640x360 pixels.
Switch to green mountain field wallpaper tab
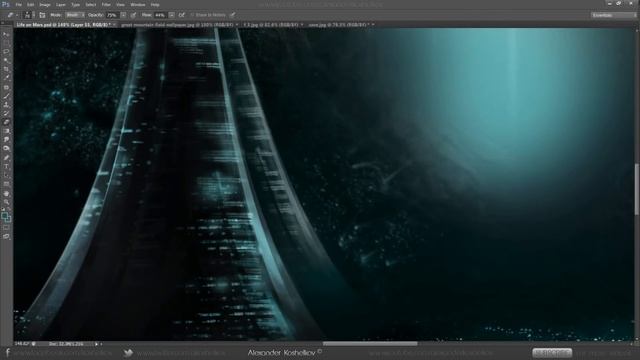(177, 24)
